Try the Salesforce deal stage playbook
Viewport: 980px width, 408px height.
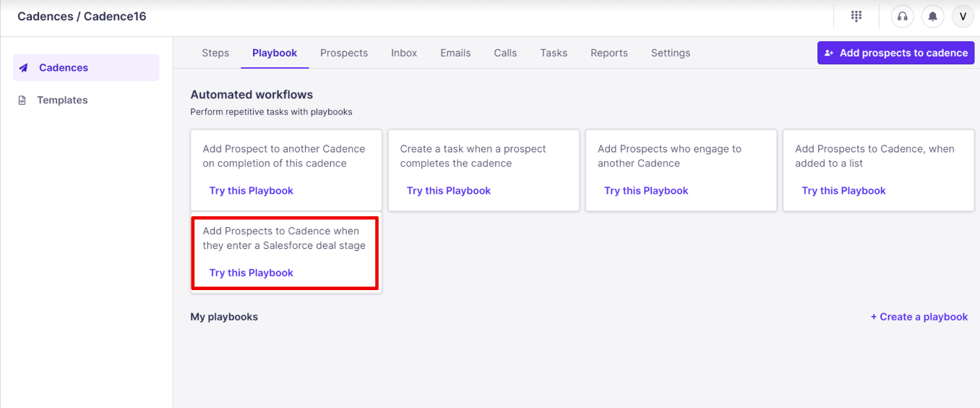[x=252, y=273]
